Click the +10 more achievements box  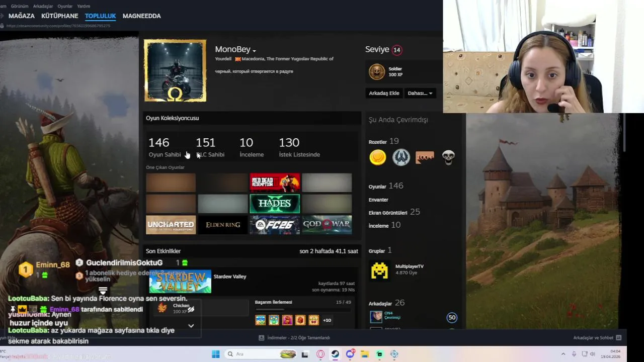pyautogui.click(x=327, y=320)
